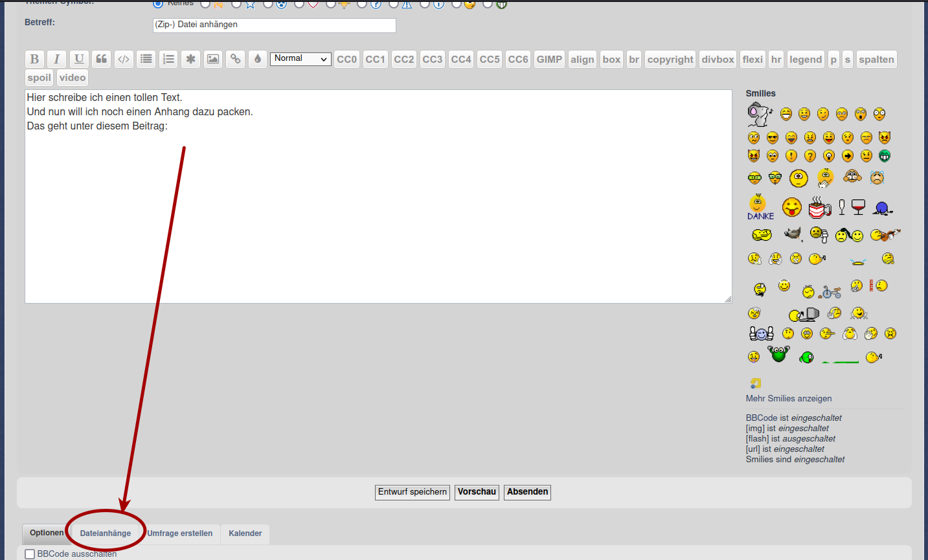This screenshot has width=928, height=560.
Task: Choose the info topic icon radio button
Action: point(424,3)
